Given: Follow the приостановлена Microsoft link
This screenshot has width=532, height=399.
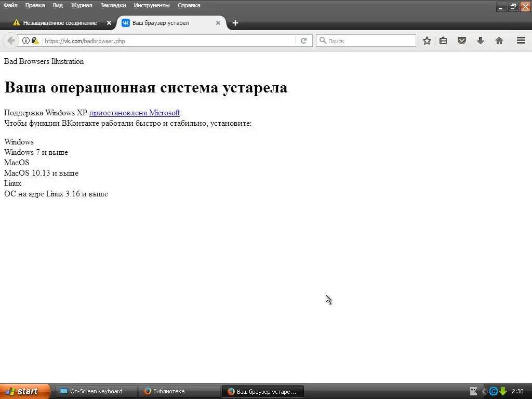Looking at the screenshot, I should [135, 113].
